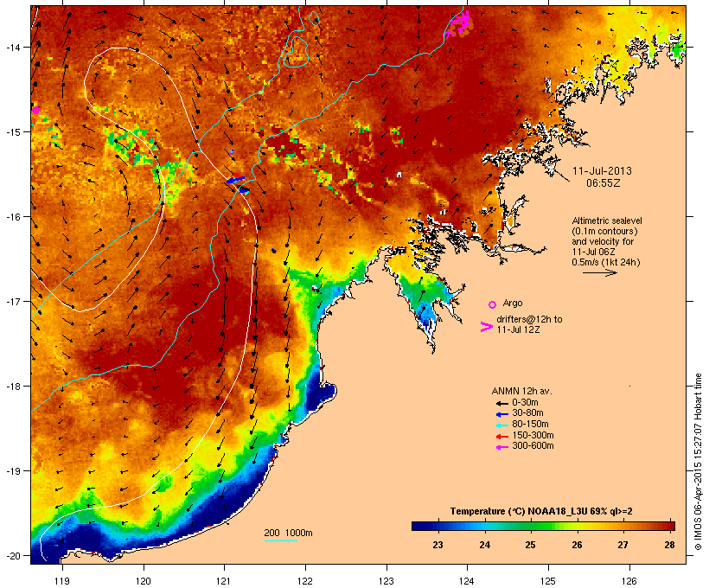Screen dimensions: 709x588
Task: Click the 119 longitude axis label
Action: (x=62, y=581)
